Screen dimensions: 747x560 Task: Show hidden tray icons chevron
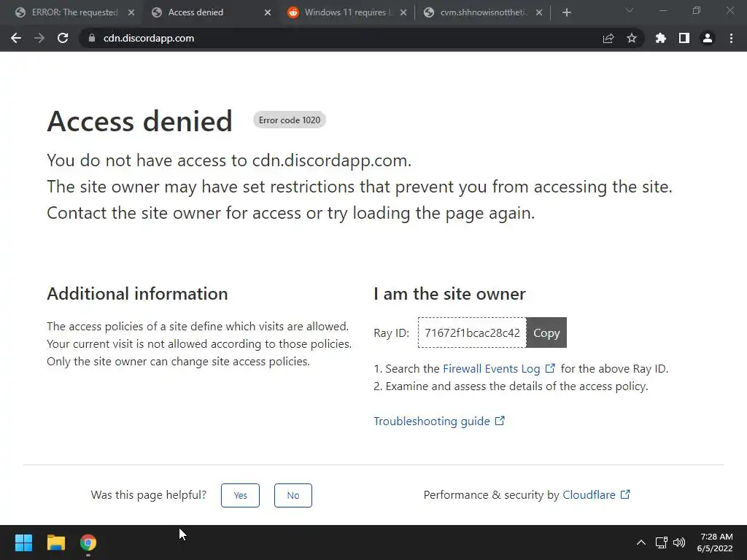(641, 542)
